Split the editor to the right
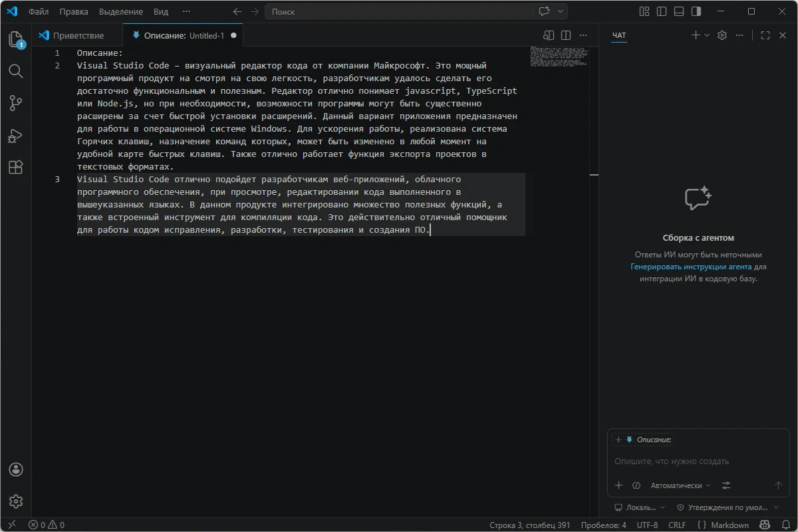The height and width of the screenshot is (532, 798). pos(566,35)
